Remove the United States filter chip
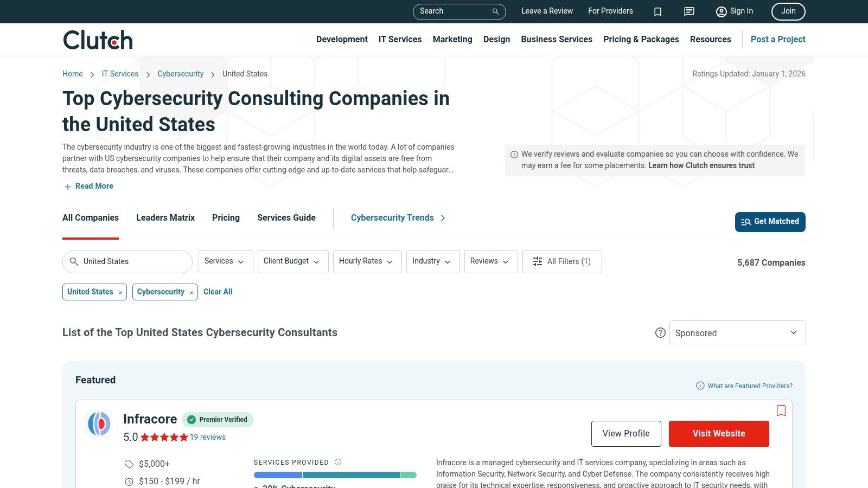This screenshot has height=488, width=868. [x=120, y=292]
